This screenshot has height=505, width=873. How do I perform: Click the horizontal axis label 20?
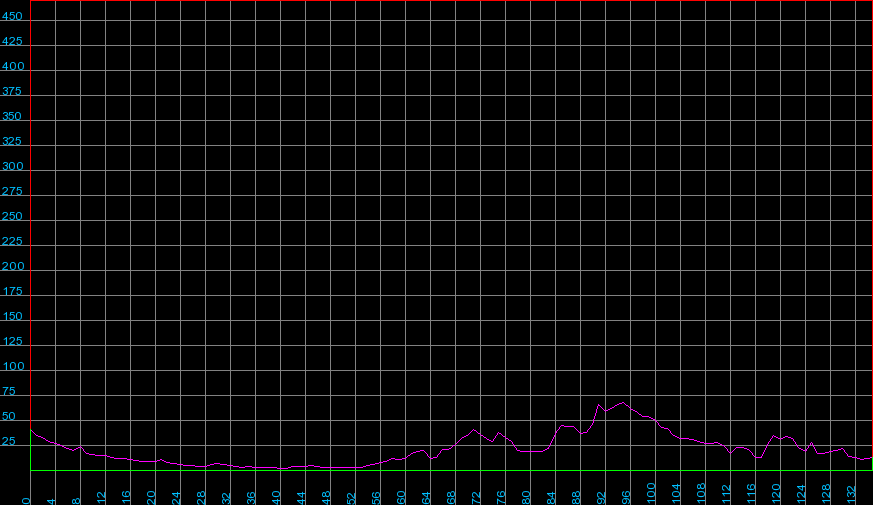pos(151,498)
